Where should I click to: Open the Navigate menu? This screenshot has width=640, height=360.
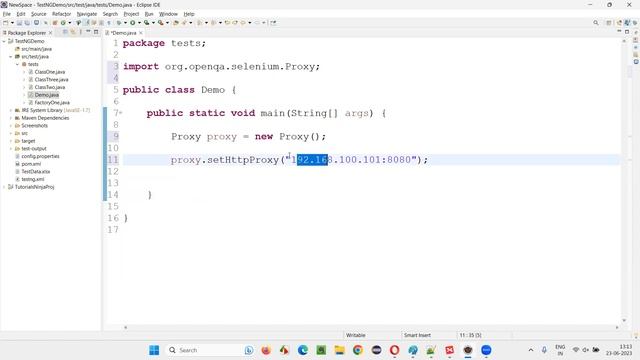pyautogui.click(x=87, y=14)
